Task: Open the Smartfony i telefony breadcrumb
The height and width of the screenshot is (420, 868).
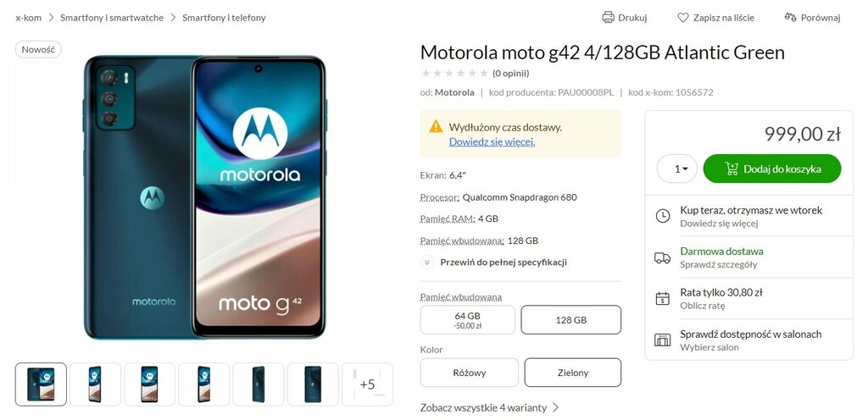Action: (224, 18)
